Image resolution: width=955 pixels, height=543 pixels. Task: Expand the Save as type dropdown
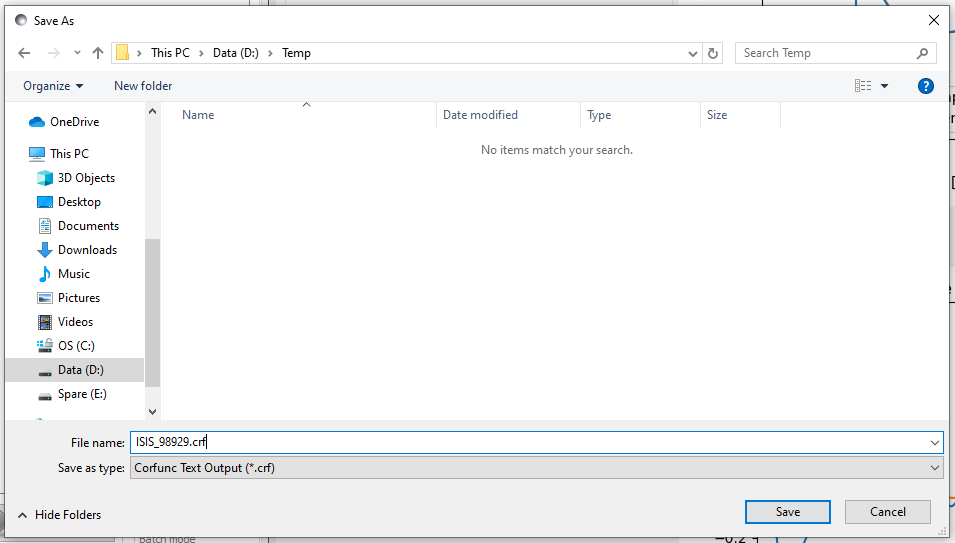coord(935,468)
